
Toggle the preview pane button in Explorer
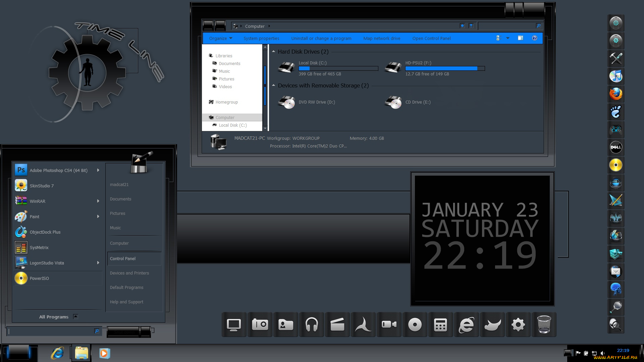point(520,38)
